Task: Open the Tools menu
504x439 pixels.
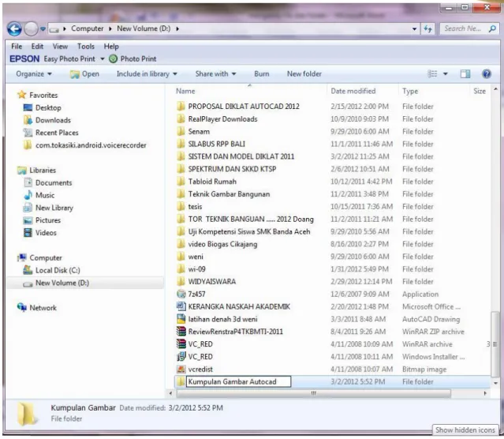Action: point(86,47)
